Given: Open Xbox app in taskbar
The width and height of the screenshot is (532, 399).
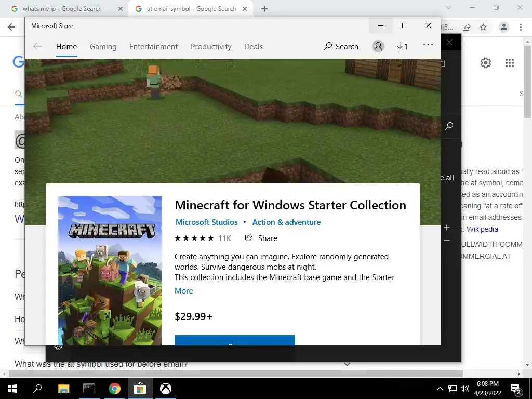Looking at the screenshot, I should tap(166, 389).
